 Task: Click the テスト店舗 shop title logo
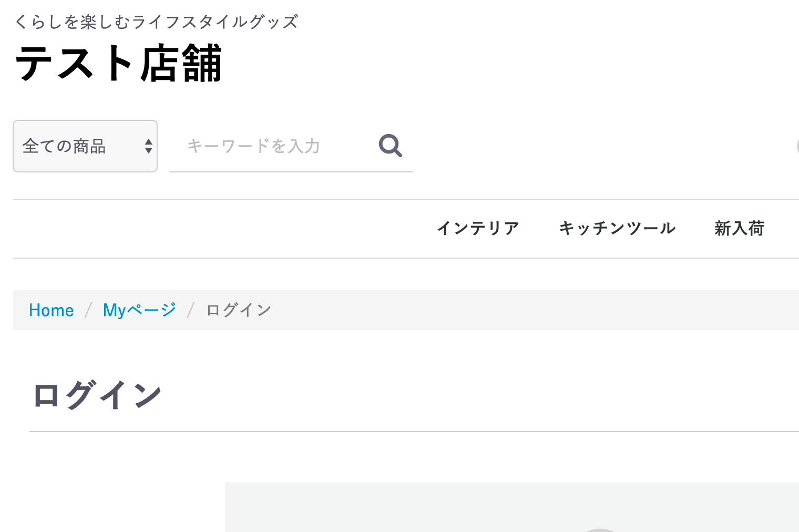click(118, 63)
